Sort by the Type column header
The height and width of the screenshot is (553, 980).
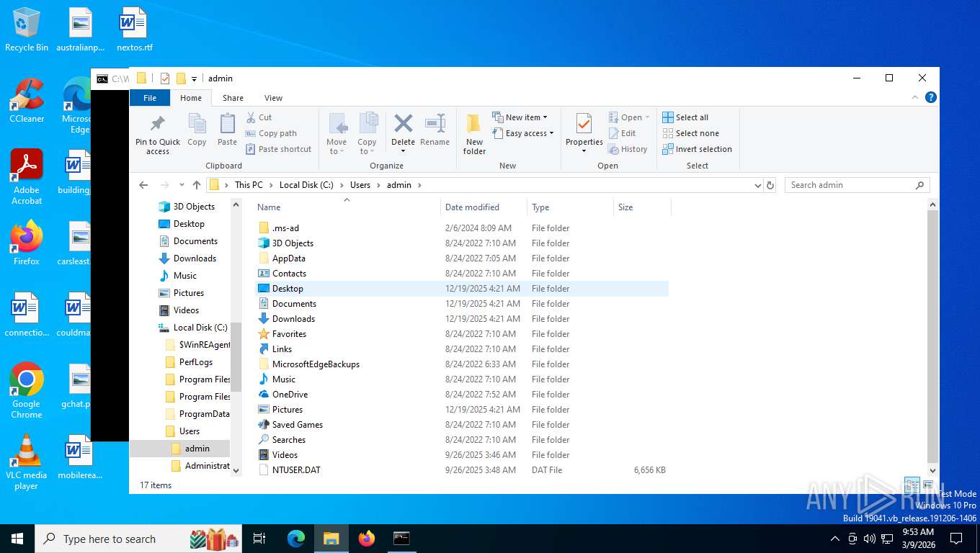570,207
